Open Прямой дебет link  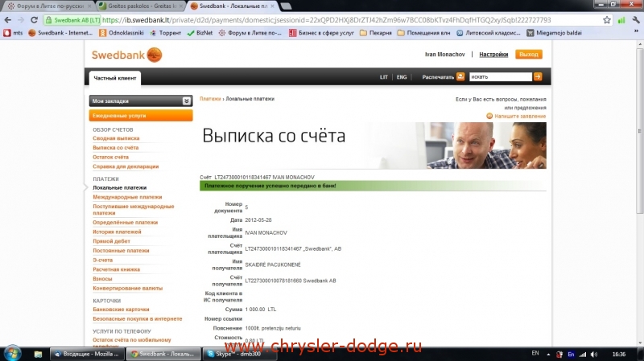point(111,241)
